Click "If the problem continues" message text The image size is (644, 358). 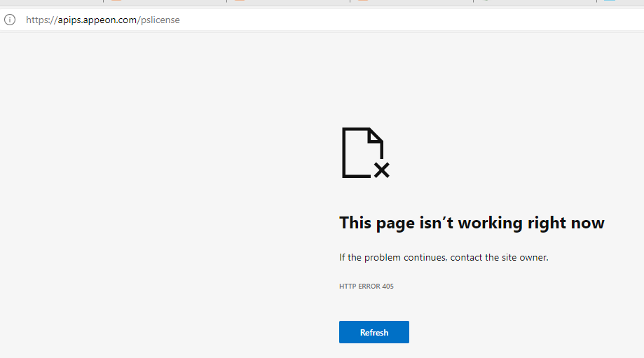(392, 257)
